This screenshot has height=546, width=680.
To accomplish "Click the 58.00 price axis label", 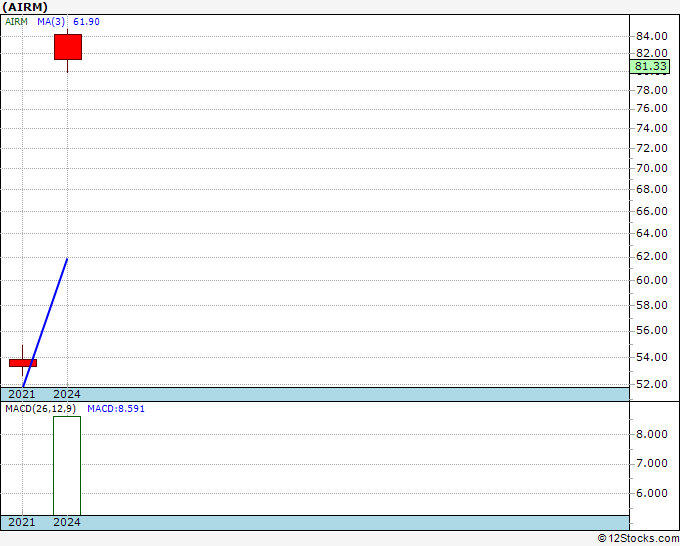I will coord(651,305).
